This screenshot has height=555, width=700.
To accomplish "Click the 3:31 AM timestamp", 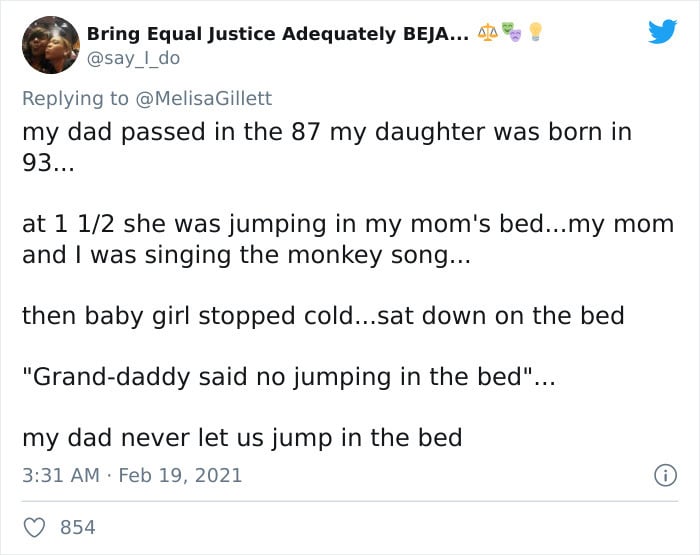I will [x=60, y=475].
